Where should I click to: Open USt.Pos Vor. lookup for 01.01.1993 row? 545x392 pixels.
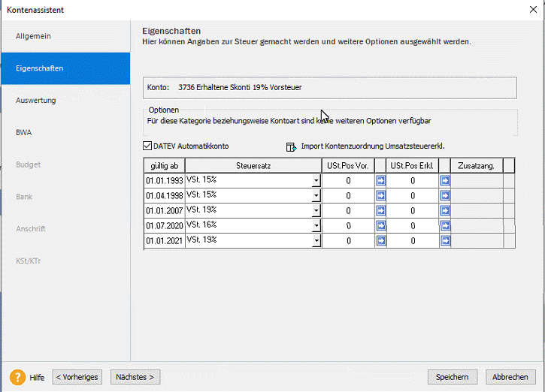tap(380, 181)
